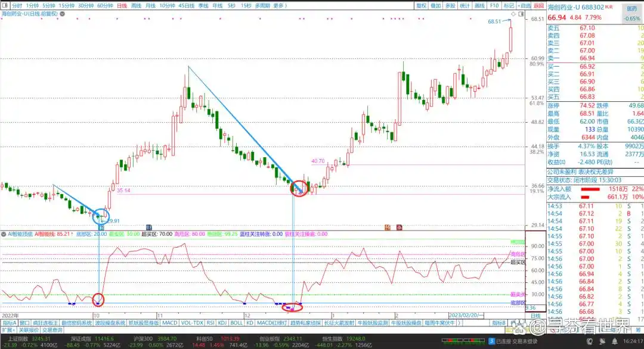Open the 复权 adjustment dropdown

coord(422,5)
